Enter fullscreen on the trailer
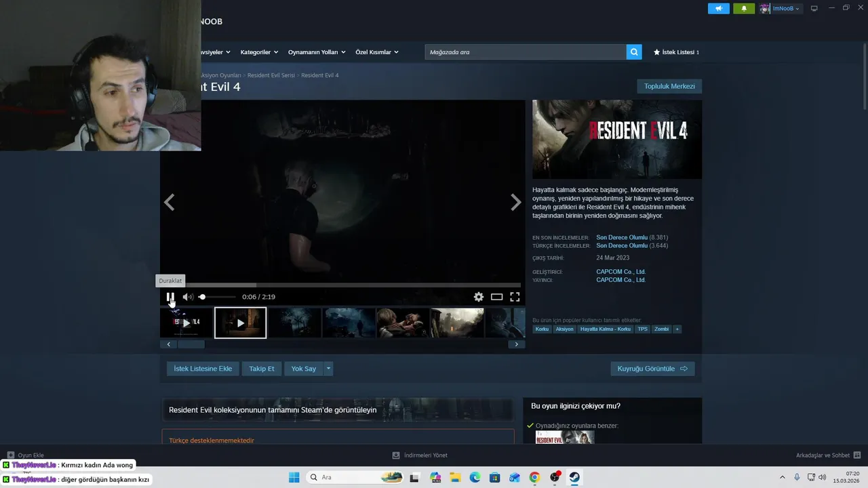 coord(515,297)
